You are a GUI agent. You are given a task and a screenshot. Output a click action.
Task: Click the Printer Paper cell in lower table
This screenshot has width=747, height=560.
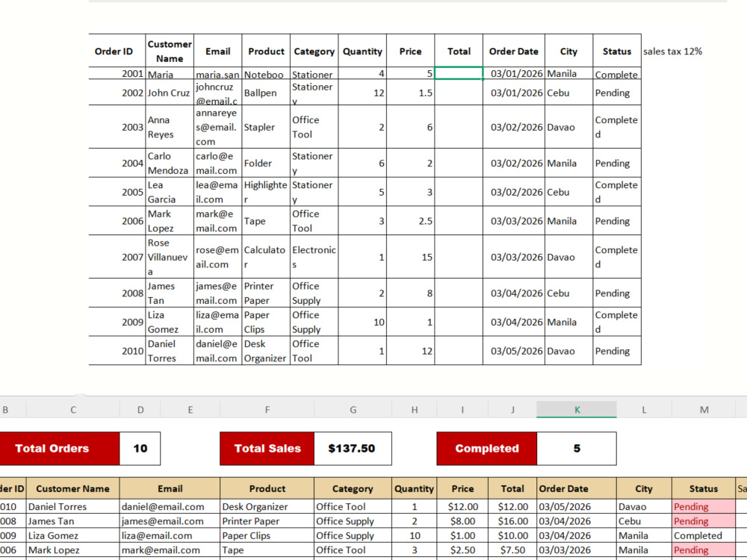pyautogui.click(x=267, y=521)
